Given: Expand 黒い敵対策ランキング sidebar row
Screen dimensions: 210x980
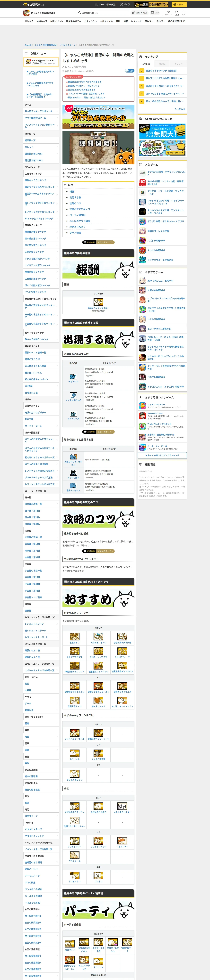Looking at the screenshot, I should click(41, 238).
